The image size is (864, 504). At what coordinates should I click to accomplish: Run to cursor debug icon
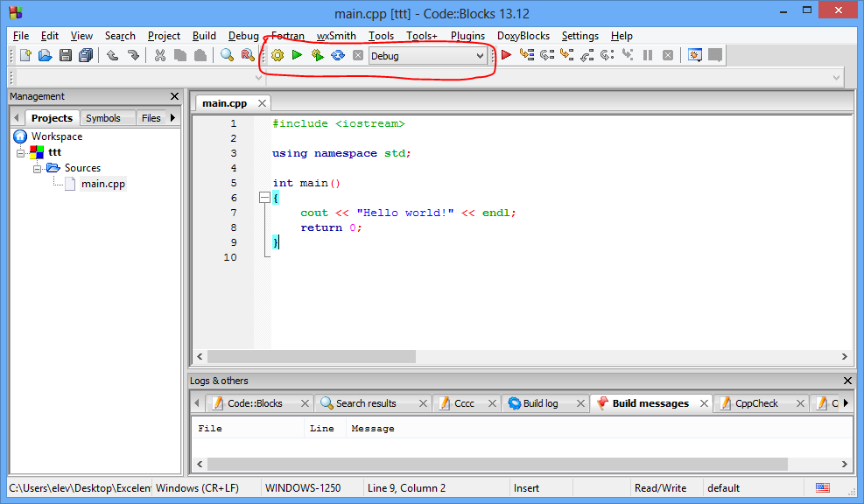coord(527,55)
